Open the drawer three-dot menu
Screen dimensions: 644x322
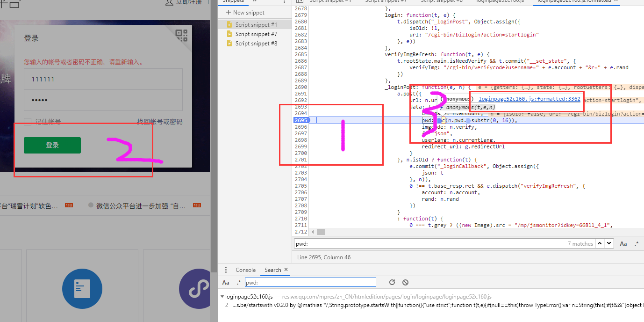(x=226, y=270)
